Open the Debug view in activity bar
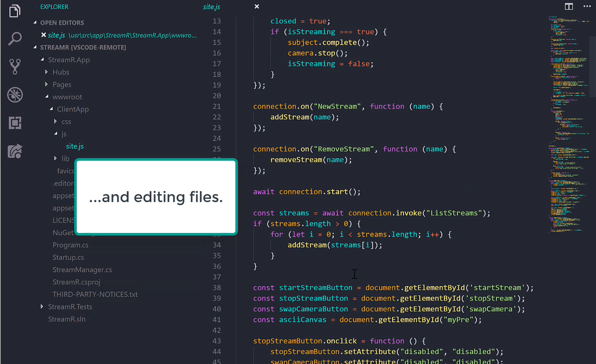 (15, 95)
